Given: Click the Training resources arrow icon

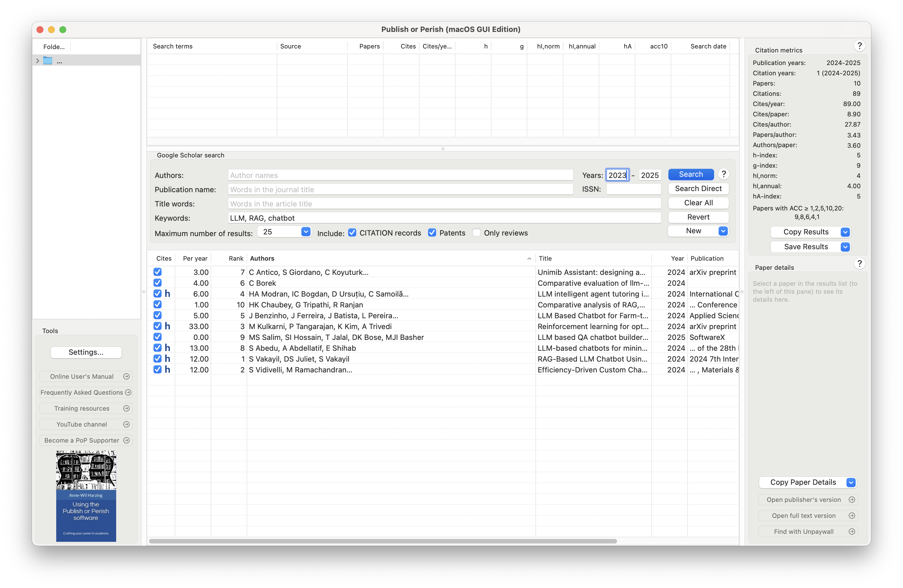Looking at the screenshot, I should pos(126,408).
